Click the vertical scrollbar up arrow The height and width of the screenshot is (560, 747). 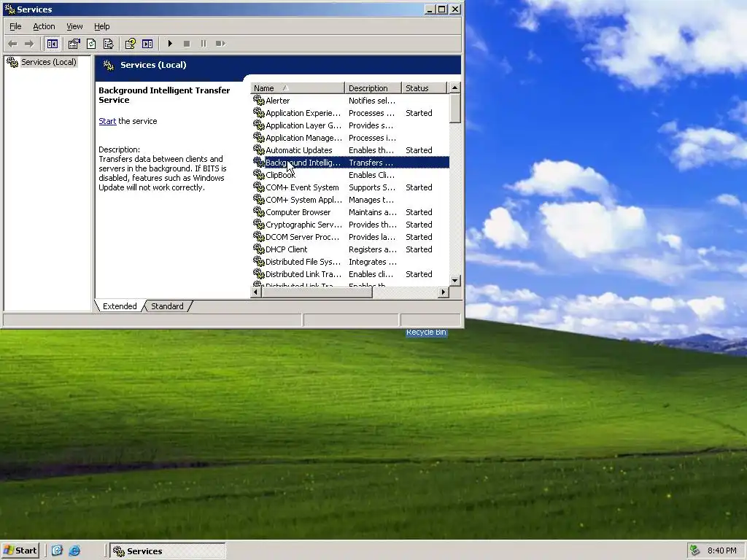click(455, 88)
